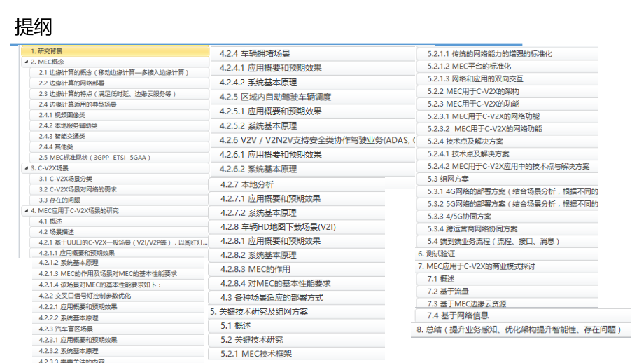Click '4.2.5 区域内自动驾驶车辆调度' item
Screen dimensions: 644x363
[x=275, y=97]
